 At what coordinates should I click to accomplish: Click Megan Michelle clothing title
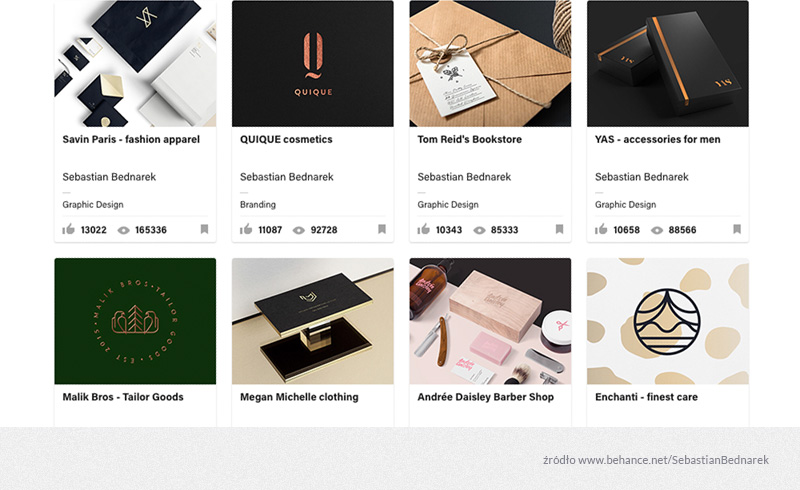click(299, 397)
